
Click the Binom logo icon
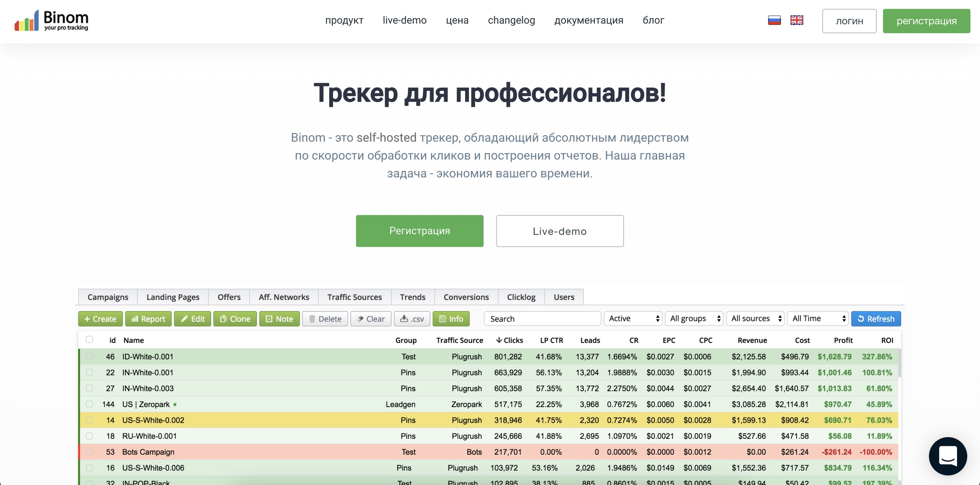[x=27, y=21]
